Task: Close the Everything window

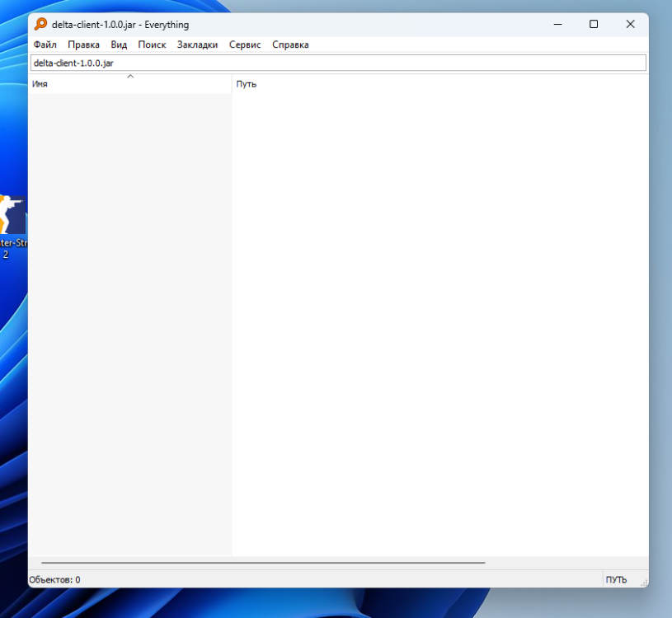Action: point(630,25)
